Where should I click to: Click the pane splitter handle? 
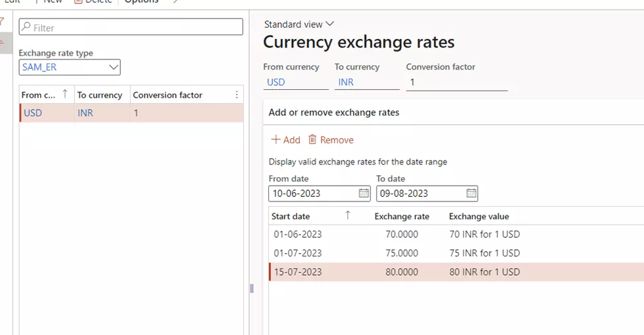click(x=252, y=289)
